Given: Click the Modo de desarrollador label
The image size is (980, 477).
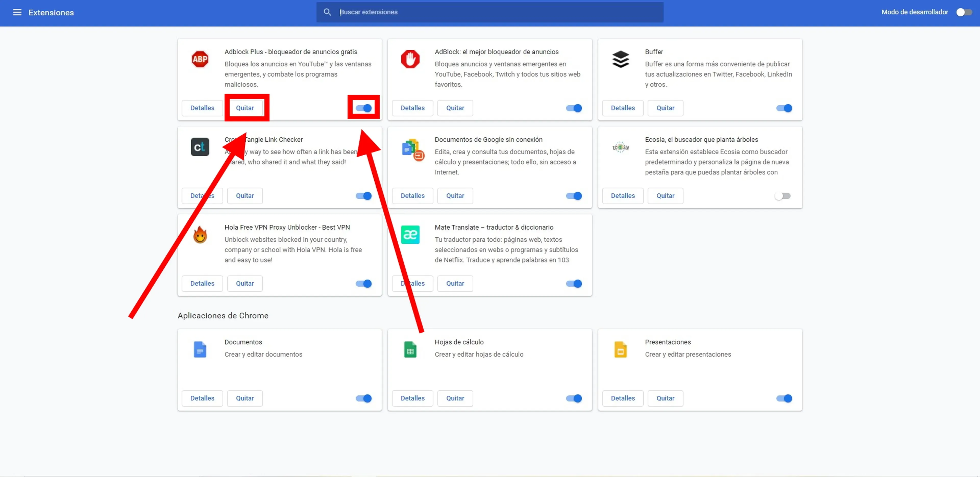Looking at the screenshot, I should [915, 12].
